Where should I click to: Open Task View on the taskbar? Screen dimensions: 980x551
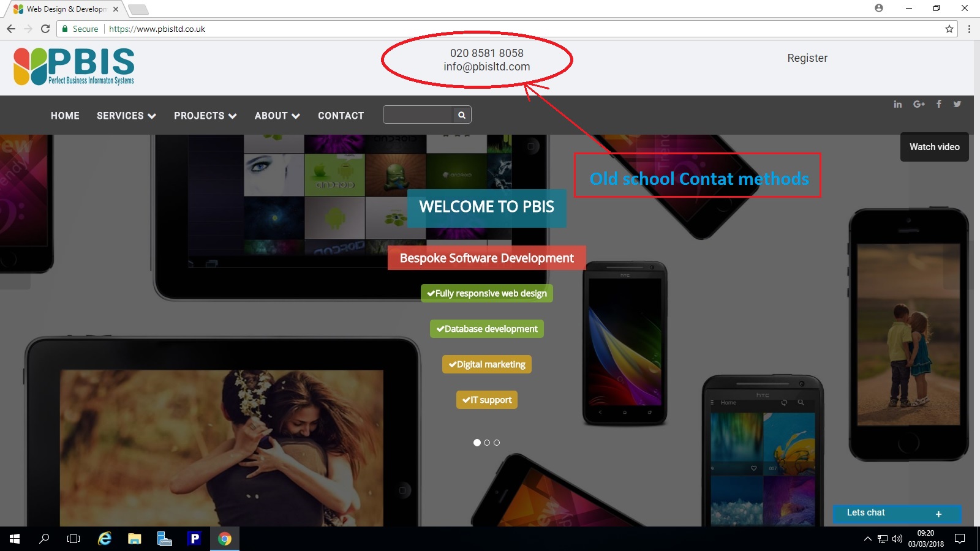(73, 539)
